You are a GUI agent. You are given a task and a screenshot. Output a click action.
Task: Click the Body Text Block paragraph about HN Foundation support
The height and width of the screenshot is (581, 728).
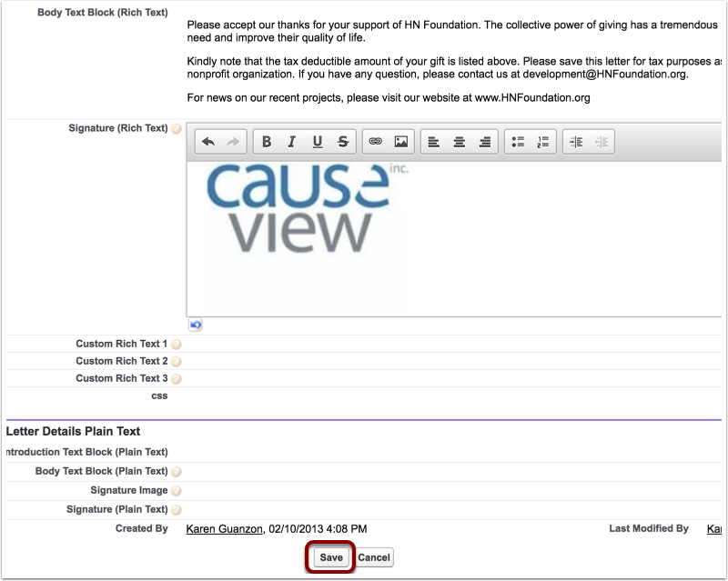[x=452, y=31]
